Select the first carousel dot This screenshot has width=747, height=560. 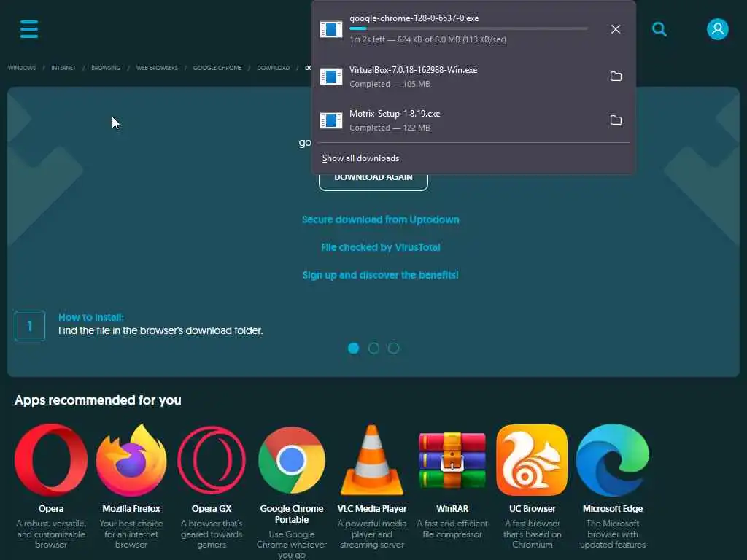354,348
